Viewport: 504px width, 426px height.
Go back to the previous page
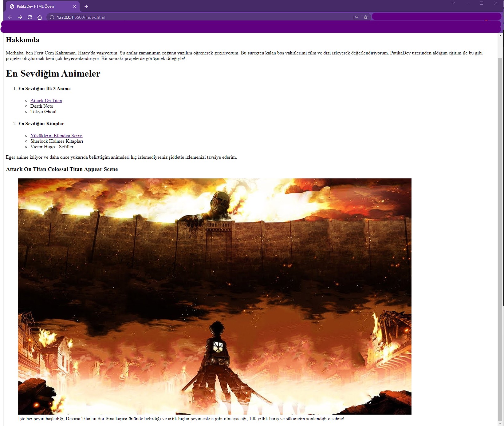(x=10, y=17)
